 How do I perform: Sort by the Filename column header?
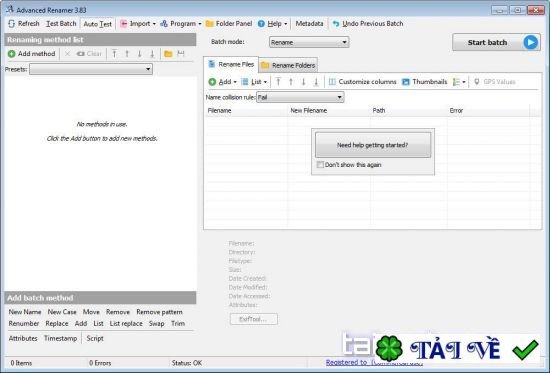(246, 111)
